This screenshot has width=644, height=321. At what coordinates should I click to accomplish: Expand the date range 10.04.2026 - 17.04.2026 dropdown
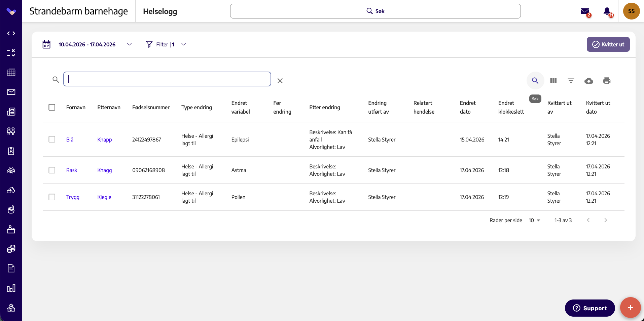coord(129,44)
